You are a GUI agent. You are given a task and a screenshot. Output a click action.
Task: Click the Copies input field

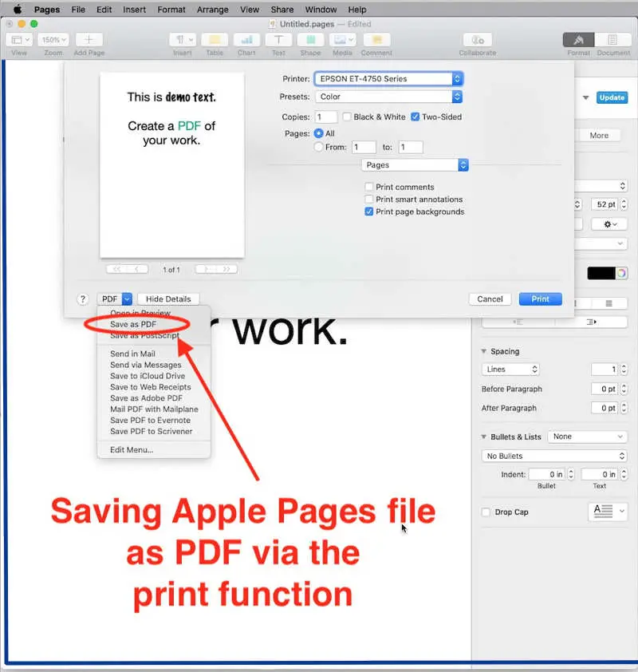click(326, 117)
